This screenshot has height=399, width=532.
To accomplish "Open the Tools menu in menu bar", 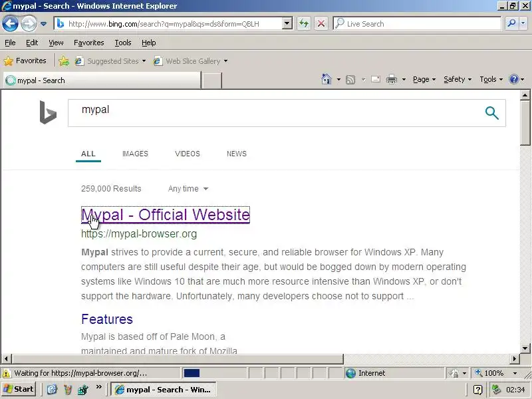I will [123, 43].
